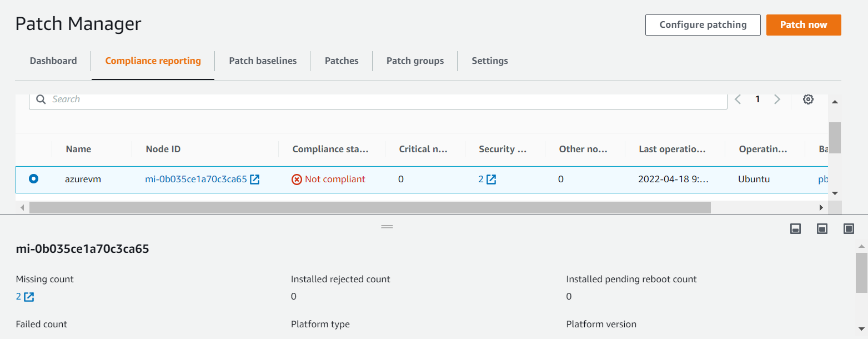Open the Security noncompliant count external link icon

click(x=492, y=179)
